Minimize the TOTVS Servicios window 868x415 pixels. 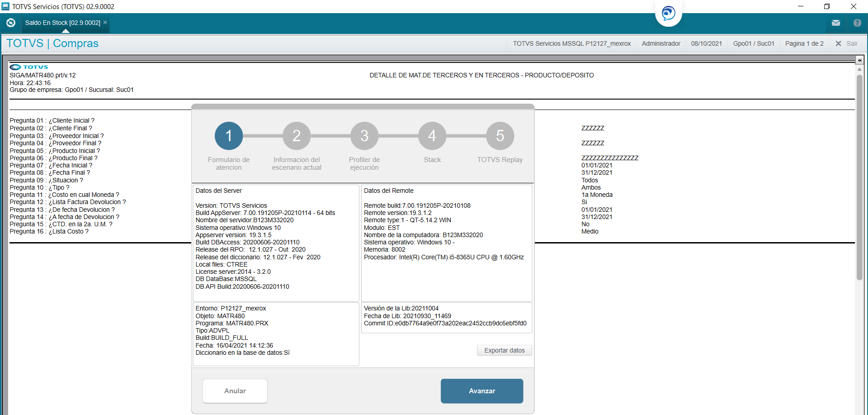(x=801, y=6)
